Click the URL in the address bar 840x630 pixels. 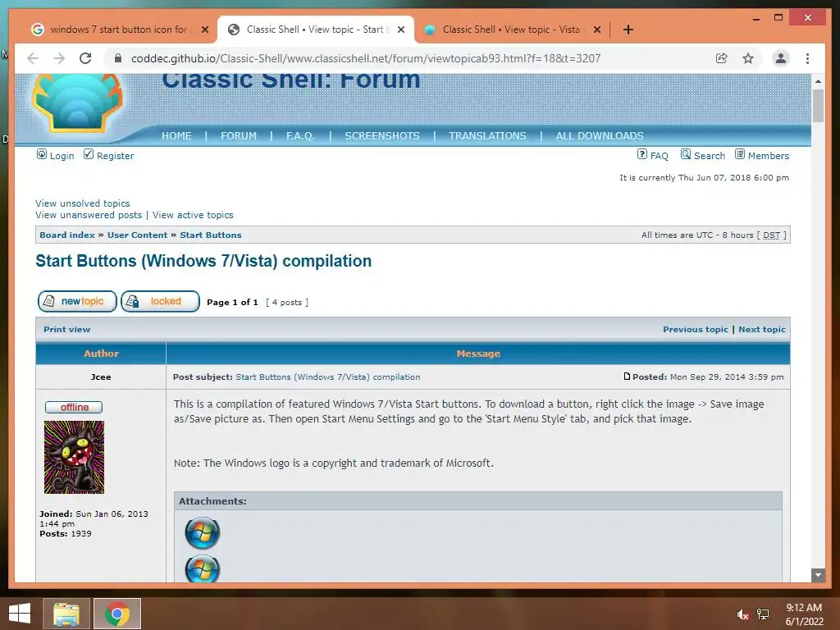(366, 58)
